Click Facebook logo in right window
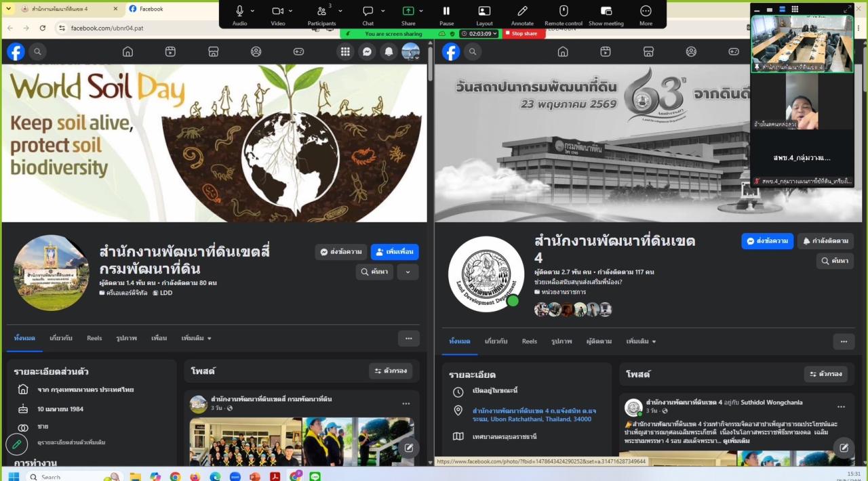The image size is (868, 481). click(x=451, y=51)
